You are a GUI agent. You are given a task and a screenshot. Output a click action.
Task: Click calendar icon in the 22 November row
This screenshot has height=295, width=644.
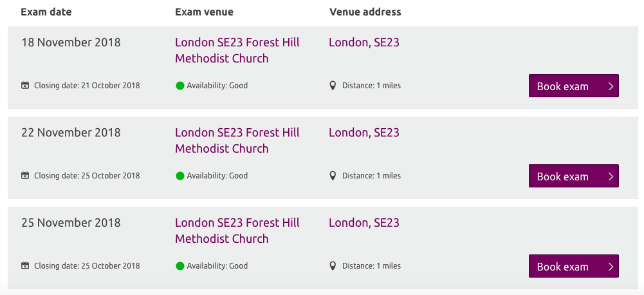click(25, 176)
